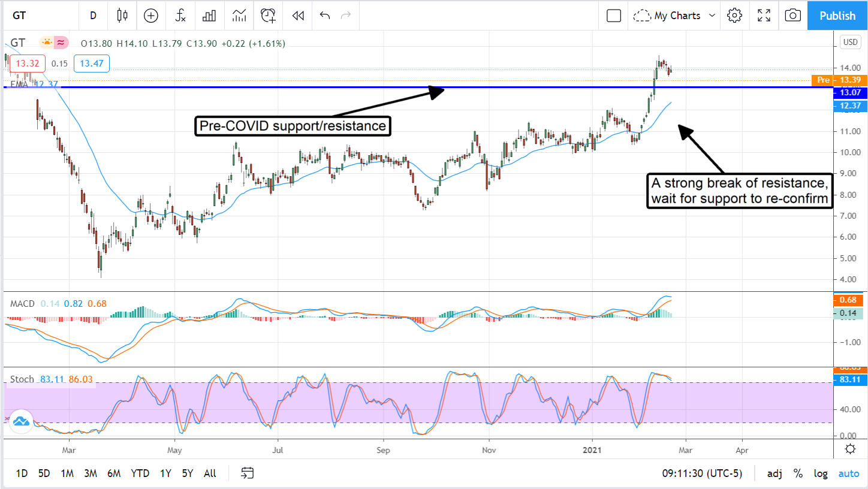Take a chart snapshot with the camera icon
868x489 pixels.
[792, 16]
